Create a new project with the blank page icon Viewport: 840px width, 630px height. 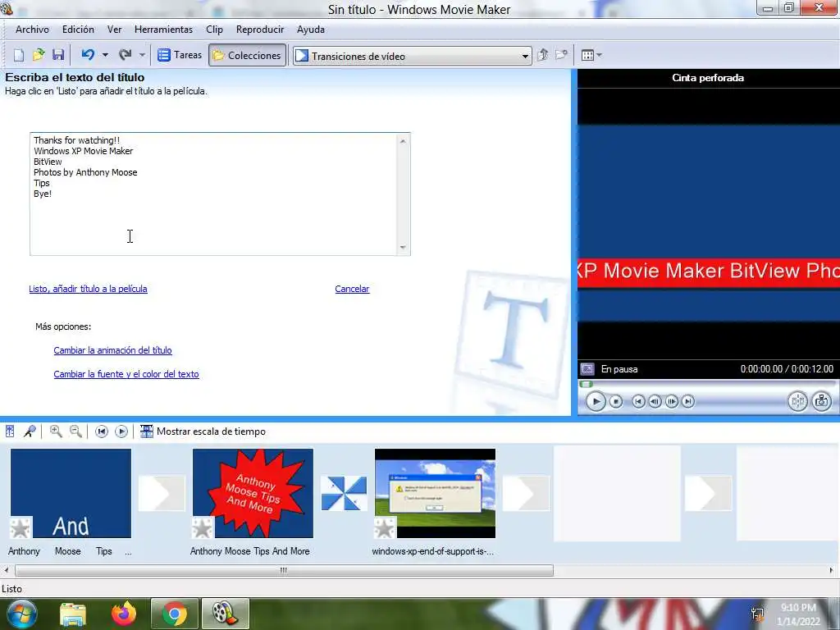(x=19, y=55)
